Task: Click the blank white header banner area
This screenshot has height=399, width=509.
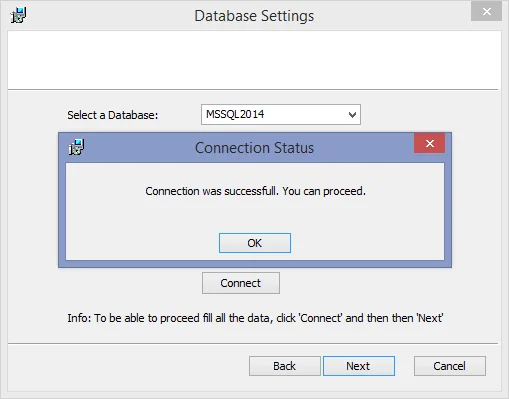Action: [x=254, y=60]
